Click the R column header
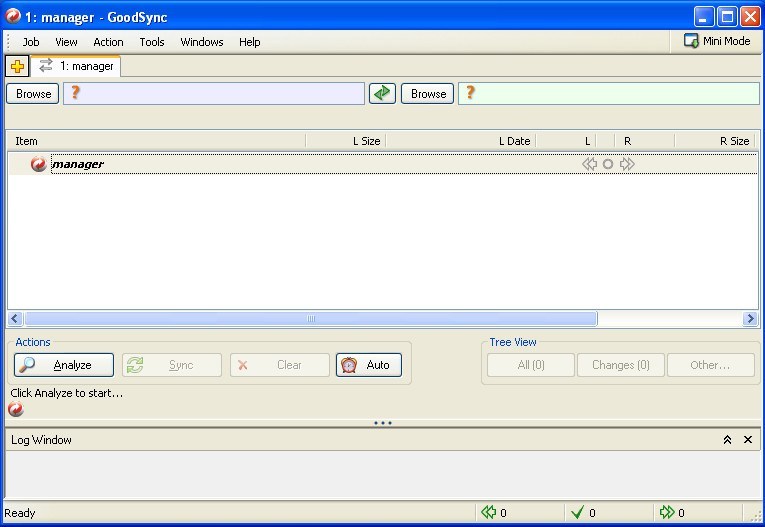The width and height of the screenshot is (765, 527). coord(644,141)
